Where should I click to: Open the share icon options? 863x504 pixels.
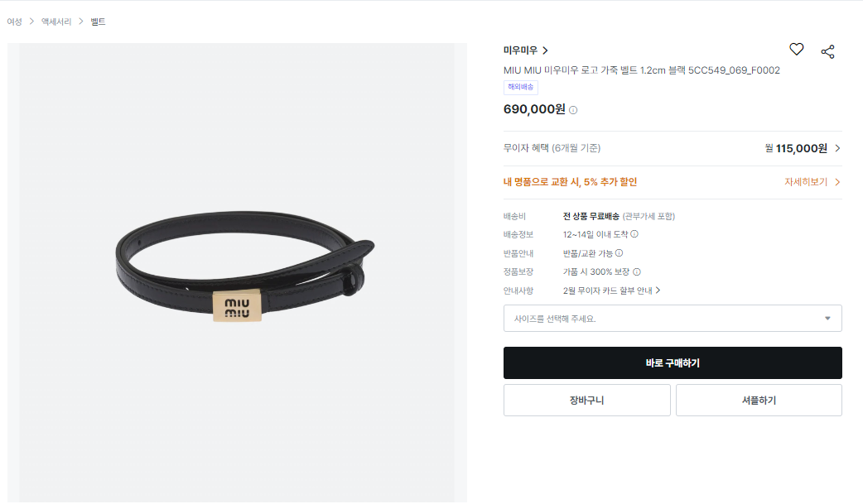click(827, 51)
